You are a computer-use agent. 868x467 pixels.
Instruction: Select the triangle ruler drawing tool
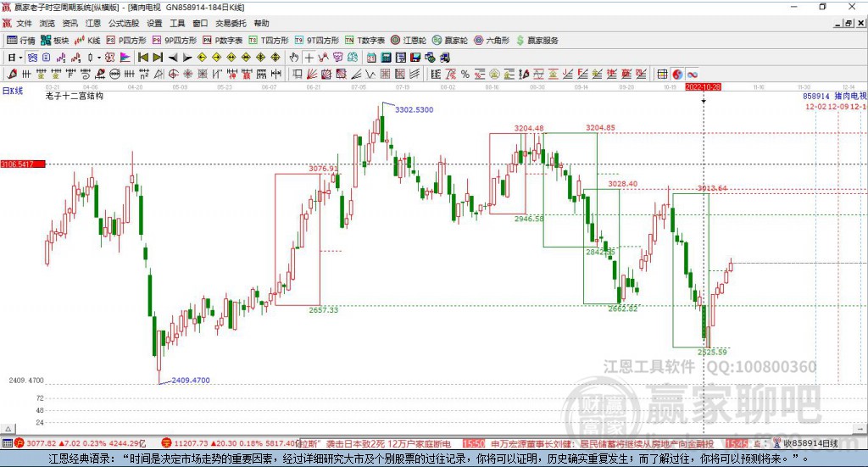pos(159,74)
